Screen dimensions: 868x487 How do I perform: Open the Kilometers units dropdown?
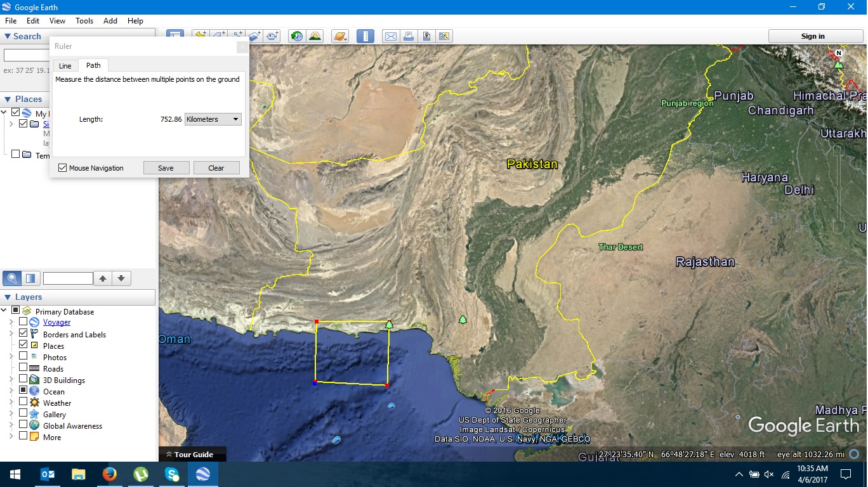click(x=213, y=119)
